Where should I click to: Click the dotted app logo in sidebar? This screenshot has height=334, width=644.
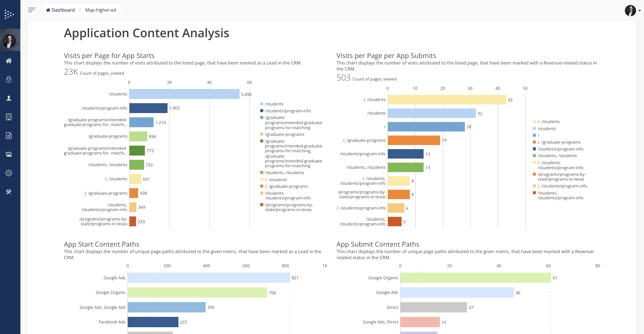click(9, 14)
